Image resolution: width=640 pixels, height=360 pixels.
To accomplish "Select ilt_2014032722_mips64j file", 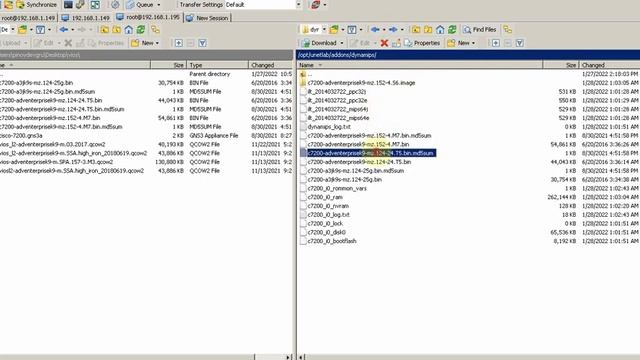I will pyautogui.click(x=338, y=109).
